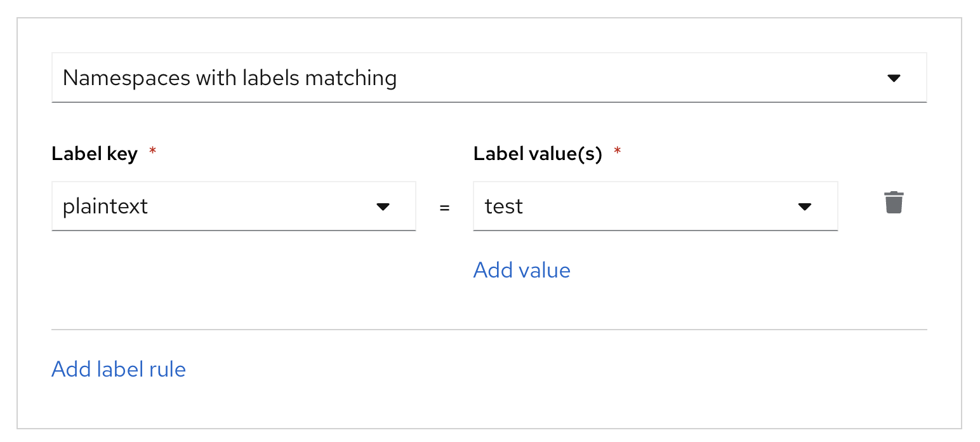Click the "test" text in the value field
This screenshot has height=442, width=980.
(504, 206)
